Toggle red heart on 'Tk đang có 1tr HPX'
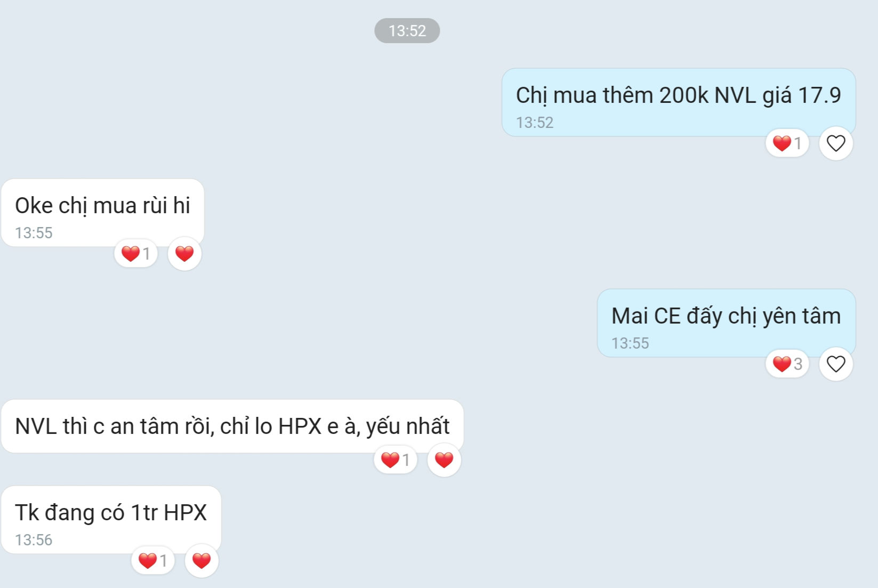 click(202, 561)
